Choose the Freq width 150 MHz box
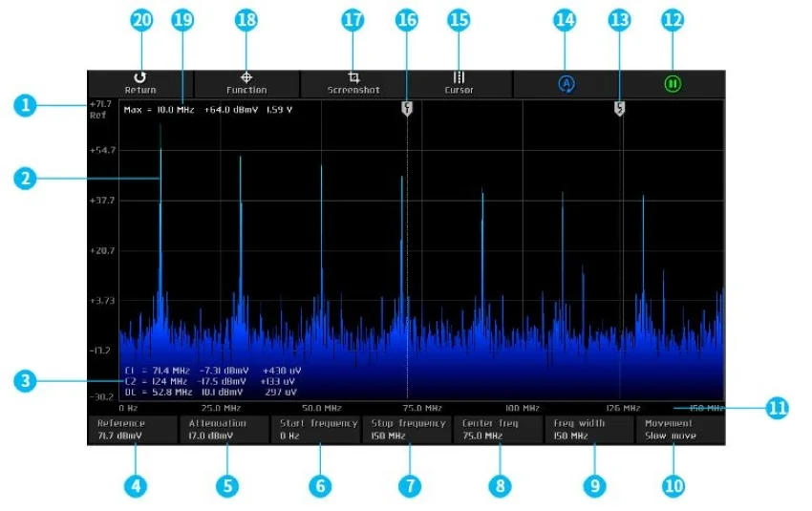This screenshot has height=511, width=812. (589, 429)
